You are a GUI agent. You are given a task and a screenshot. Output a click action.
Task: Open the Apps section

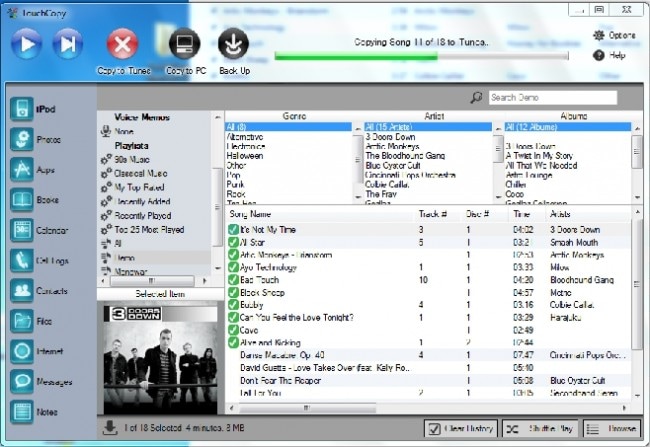(x=22, y=170)
